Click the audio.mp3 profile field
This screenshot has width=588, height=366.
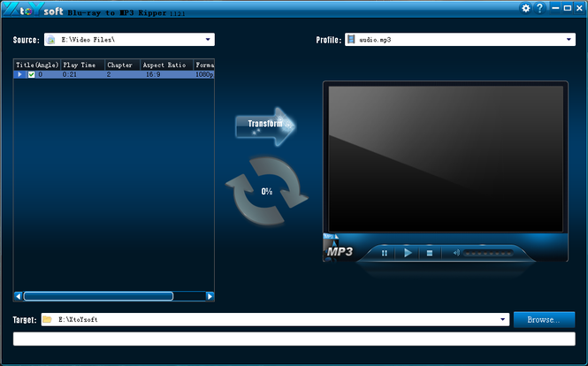point(460,40)
